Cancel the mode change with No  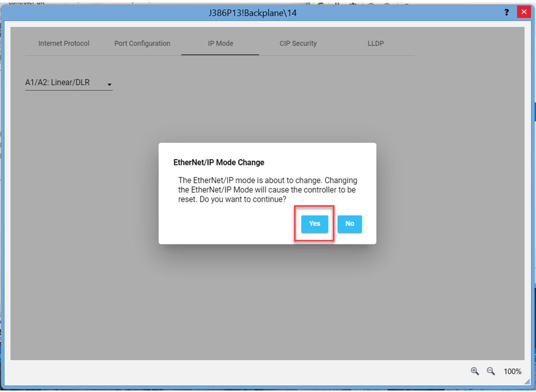[x=350, y=224]
